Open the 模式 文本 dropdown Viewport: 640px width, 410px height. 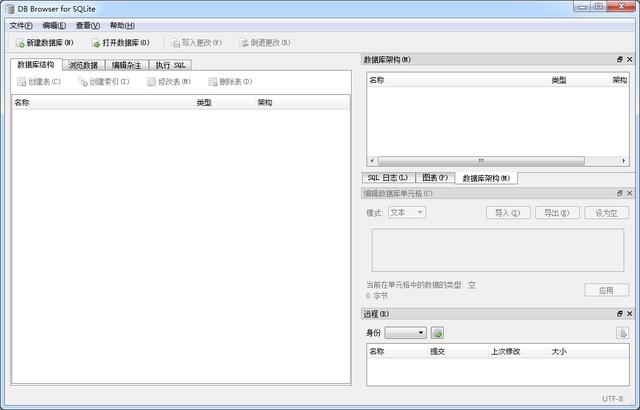407,213
